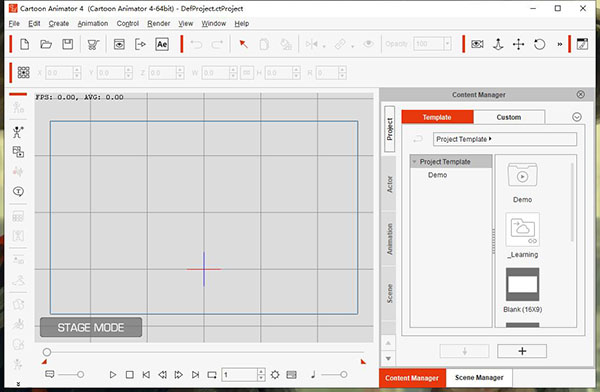Screen dimensions: 600x392
Task: Open the preview window icon
Action: 119,44
